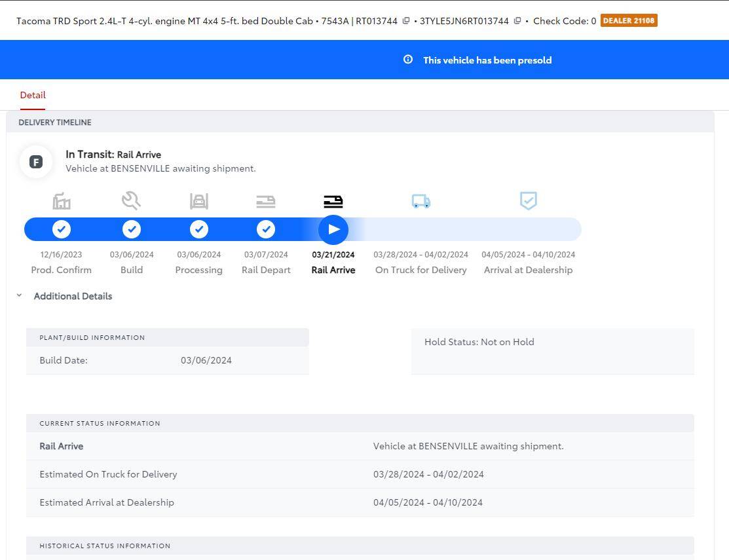Click the Rail Arrive row in Current Status
Viewport: 729px width, 560px height.
360,446
